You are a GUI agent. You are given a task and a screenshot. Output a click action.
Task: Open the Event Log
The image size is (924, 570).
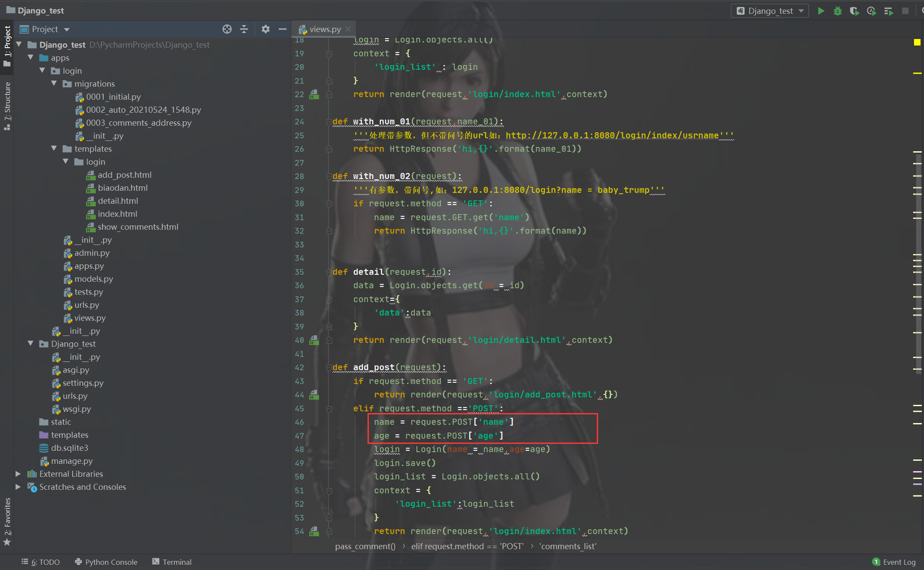894,562
